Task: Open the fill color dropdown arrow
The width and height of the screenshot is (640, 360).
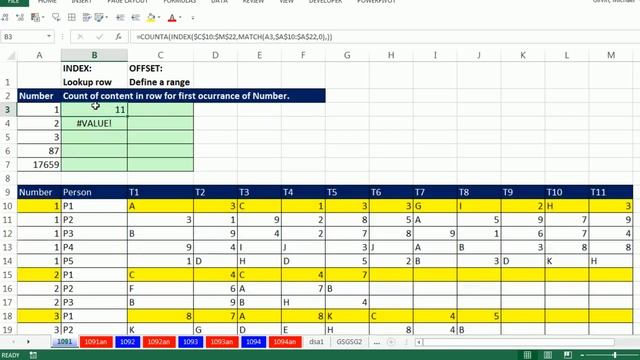Action: [159, 18]
